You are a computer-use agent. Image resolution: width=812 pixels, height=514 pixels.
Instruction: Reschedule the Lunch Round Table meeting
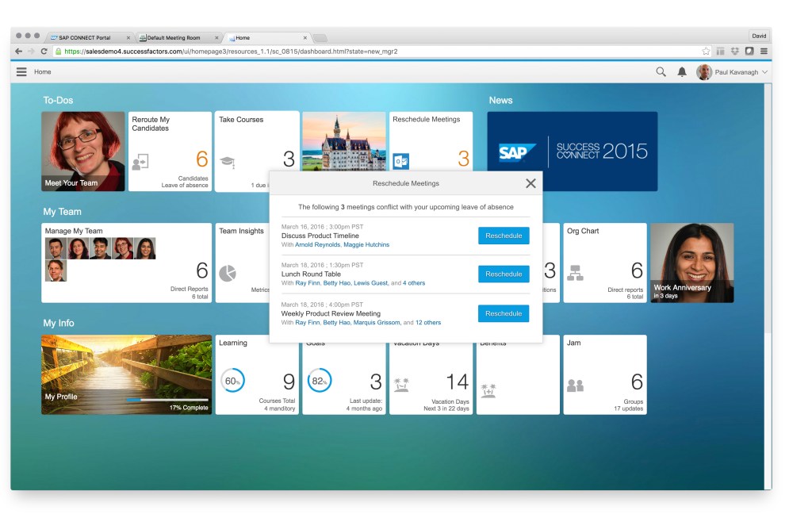point(504,274)
